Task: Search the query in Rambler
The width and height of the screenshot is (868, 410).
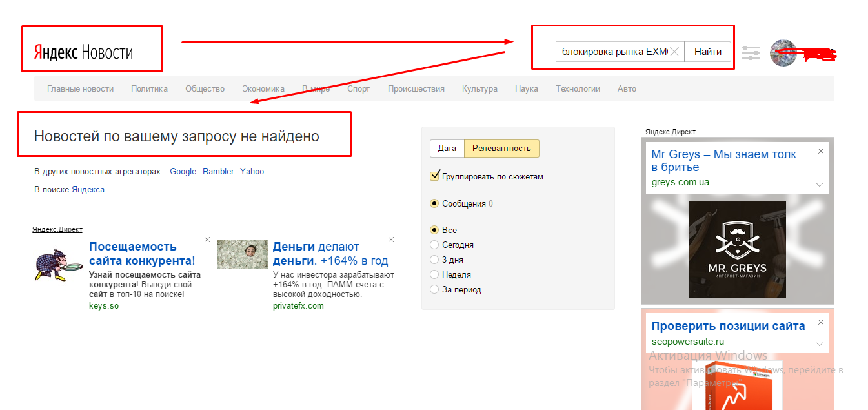Action: pos(218,172)
